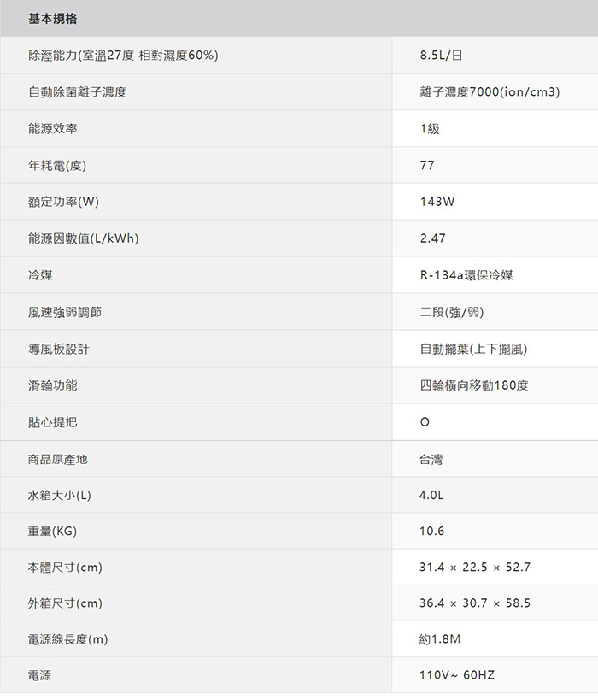Select the 自動擺葉(上下擺風) value

point(473,350)
